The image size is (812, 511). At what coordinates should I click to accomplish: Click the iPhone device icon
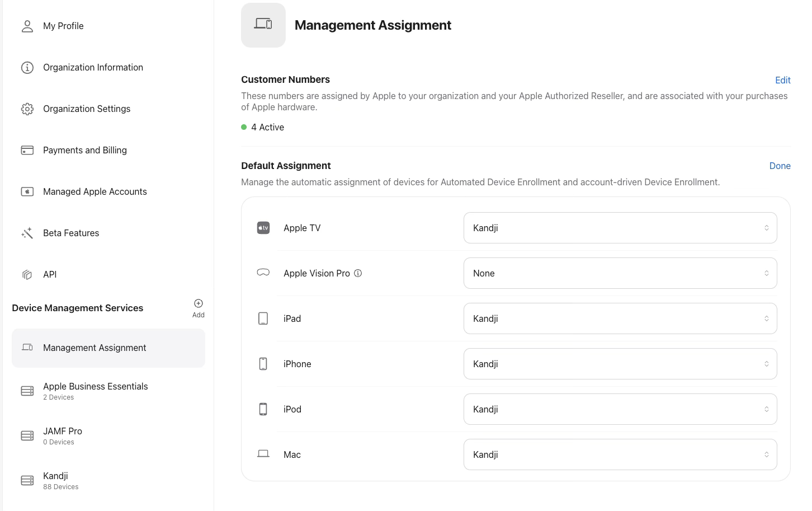[263, 364]
